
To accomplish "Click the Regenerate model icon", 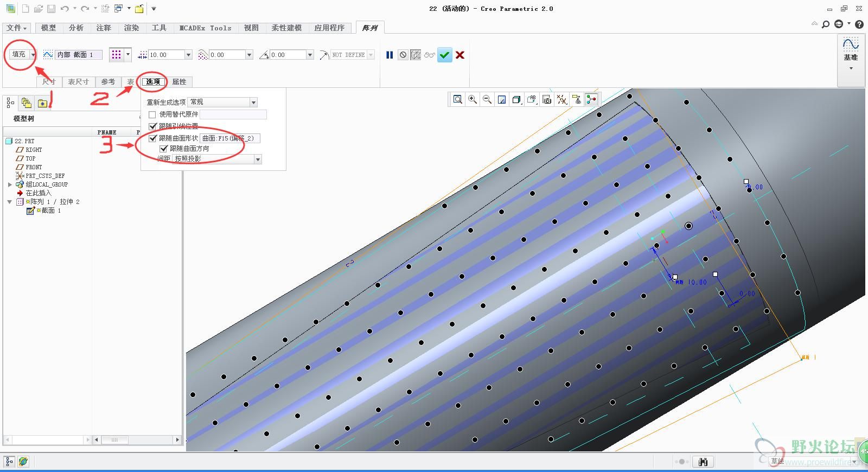I will (x=105, y=9).
